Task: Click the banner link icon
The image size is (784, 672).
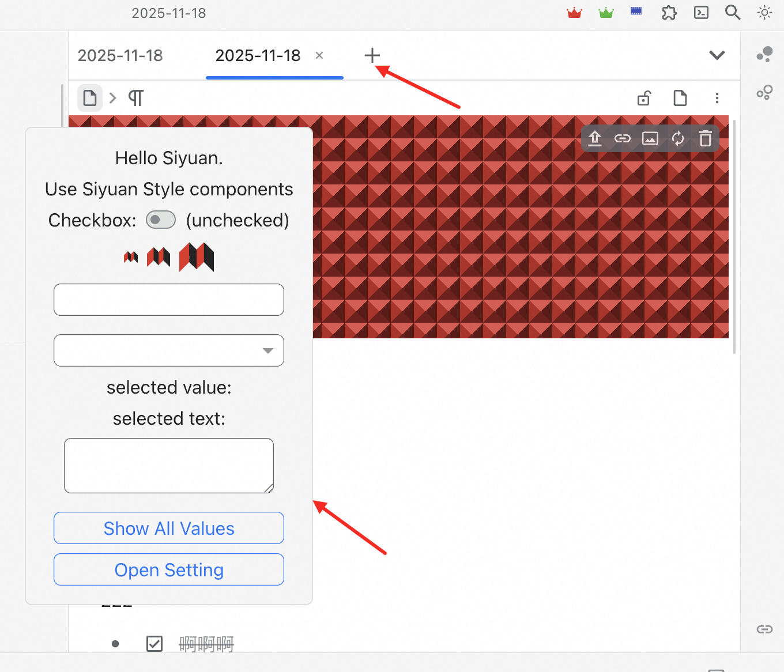Action: [623, 138]
